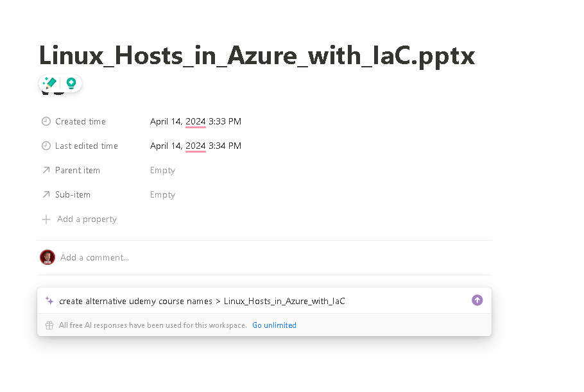
Task: Click the Sub-item property label
Action: coord(73,194)
